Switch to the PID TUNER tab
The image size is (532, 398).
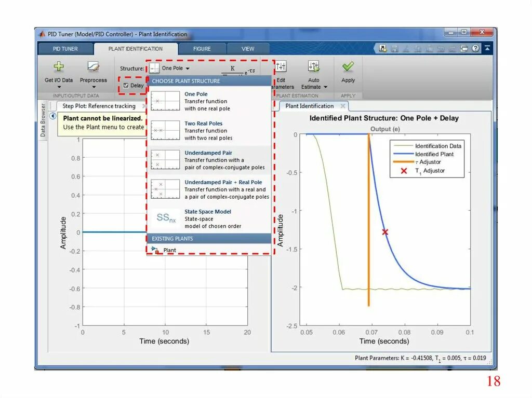[65, 49]
